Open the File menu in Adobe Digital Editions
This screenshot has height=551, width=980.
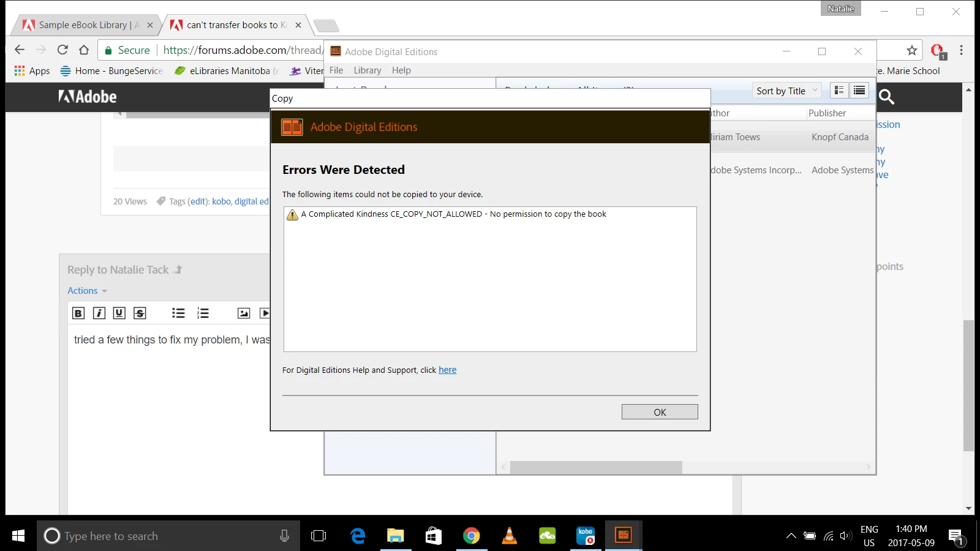tap(336, 70)
